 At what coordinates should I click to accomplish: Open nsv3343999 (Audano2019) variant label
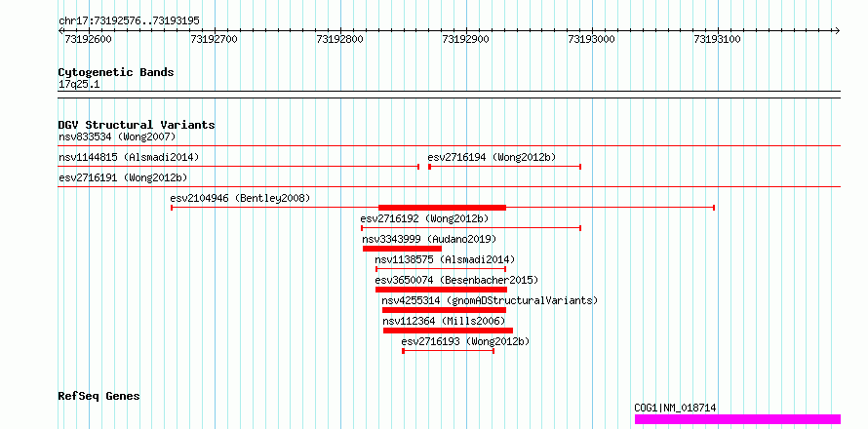coord(429,239)
